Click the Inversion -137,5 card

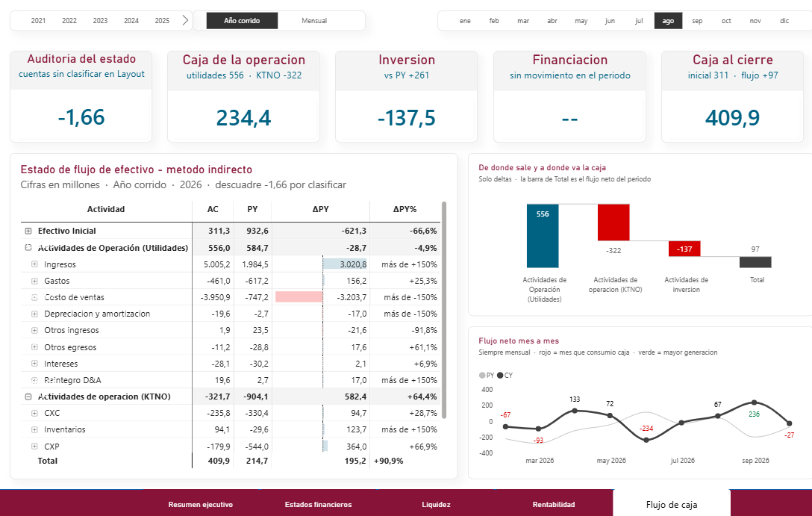[407, 96]
